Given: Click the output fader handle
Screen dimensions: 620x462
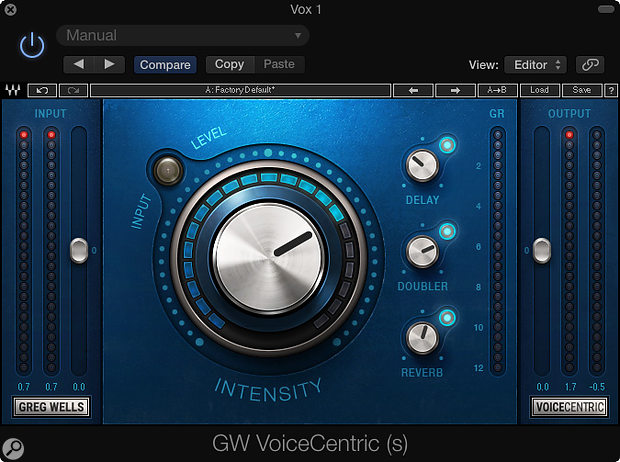Looking at the screenshot, I should point(542,250).
